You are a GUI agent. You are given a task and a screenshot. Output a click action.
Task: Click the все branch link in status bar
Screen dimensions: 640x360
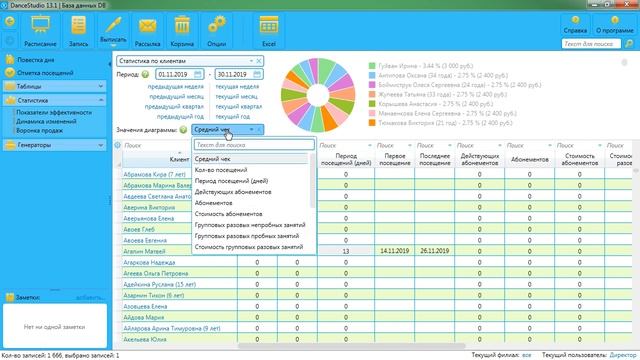point(527,356)
